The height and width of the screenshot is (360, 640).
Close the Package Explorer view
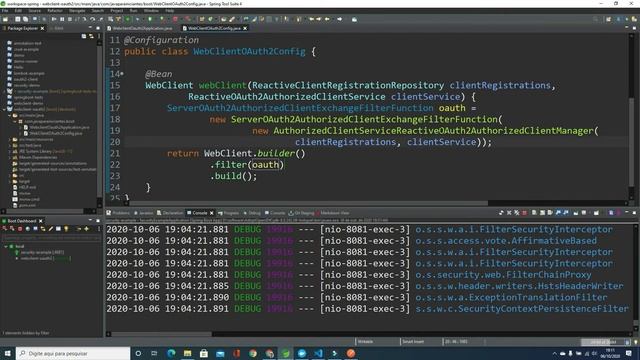(42, 29)
